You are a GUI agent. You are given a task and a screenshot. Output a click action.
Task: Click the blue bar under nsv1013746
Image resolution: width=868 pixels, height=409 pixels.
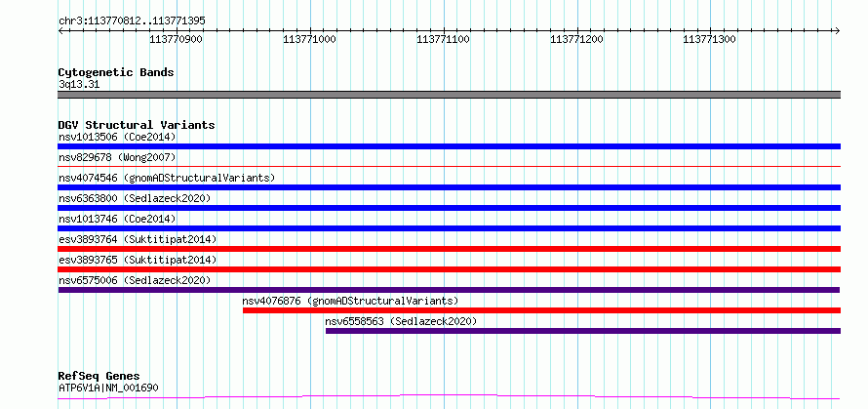[x=449, y=228]
